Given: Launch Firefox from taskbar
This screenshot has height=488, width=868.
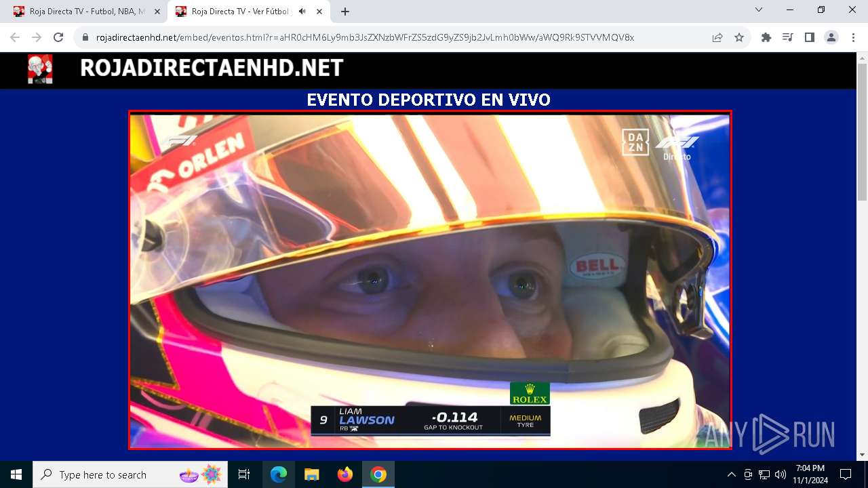Looking at the screenshot, I should coord(344,474).
